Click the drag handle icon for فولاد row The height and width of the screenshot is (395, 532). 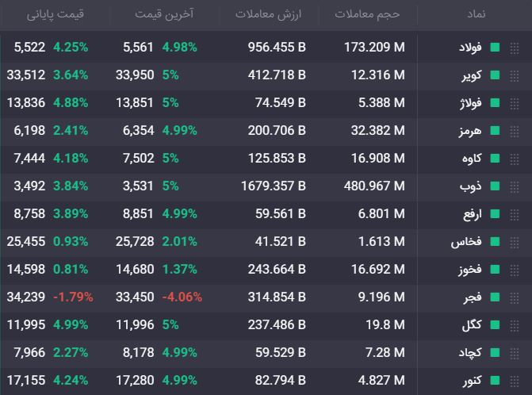(515, 48)
